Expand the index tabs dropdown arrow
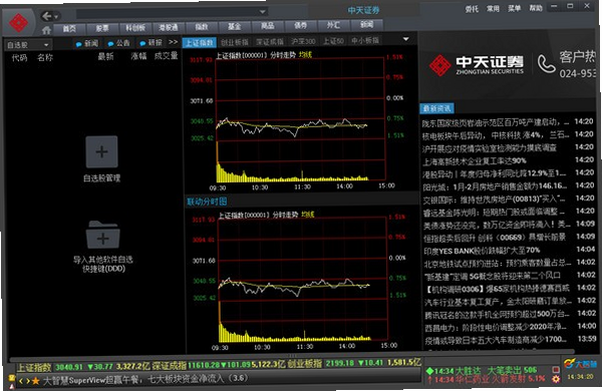The image size is (602, 391). coord(406,39)
